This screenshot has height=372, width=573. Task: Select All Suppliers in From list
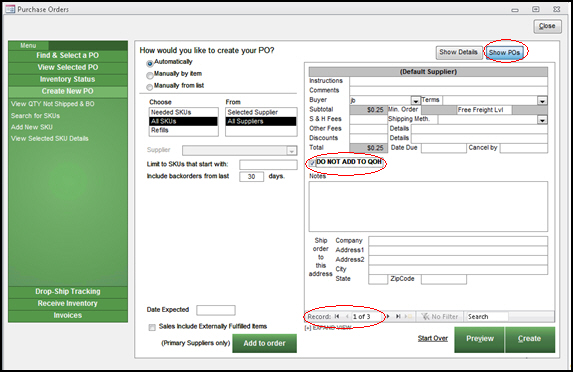[x=261, y=121]
